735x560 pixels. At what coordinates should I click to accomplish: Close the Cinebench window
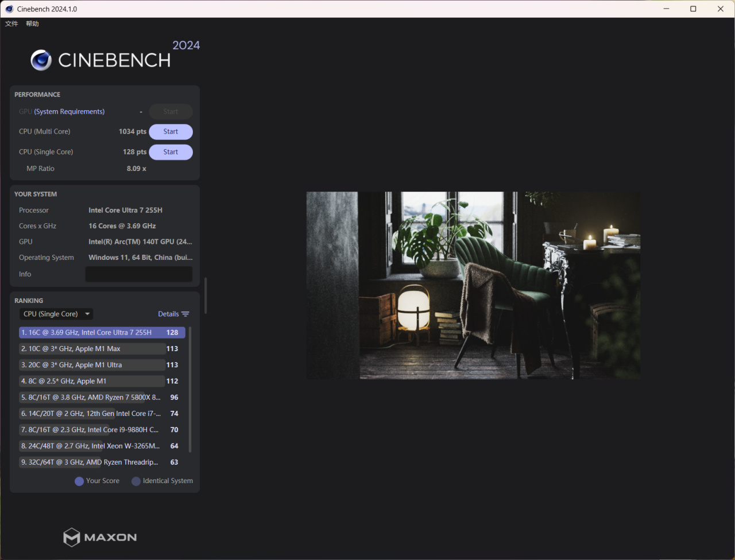coord(721,9)
